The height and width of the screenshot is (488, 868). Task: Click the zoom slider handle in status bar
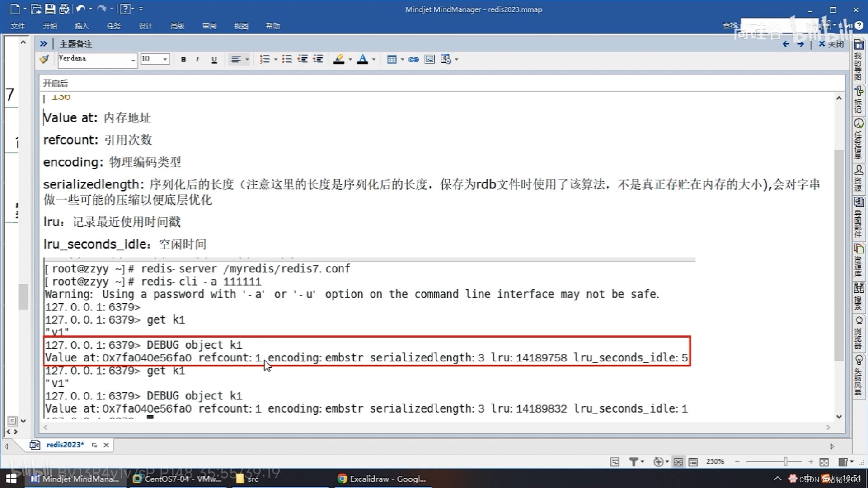point(786,461)
